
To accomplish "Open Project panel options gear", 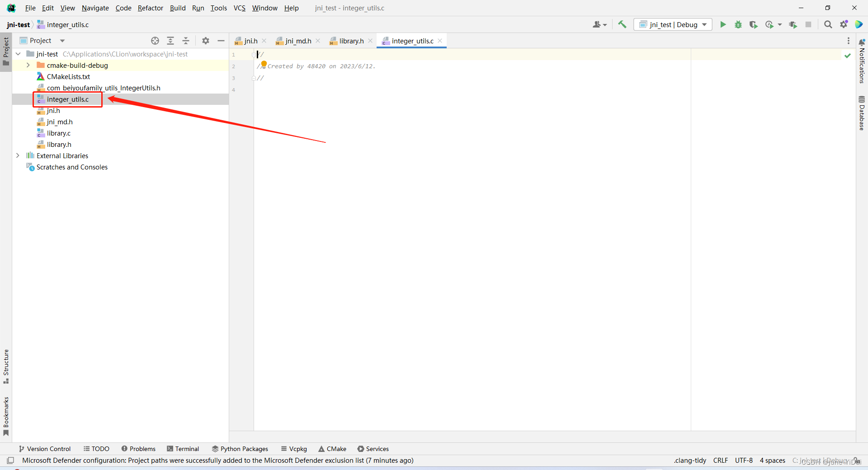I will click(206, 41).
